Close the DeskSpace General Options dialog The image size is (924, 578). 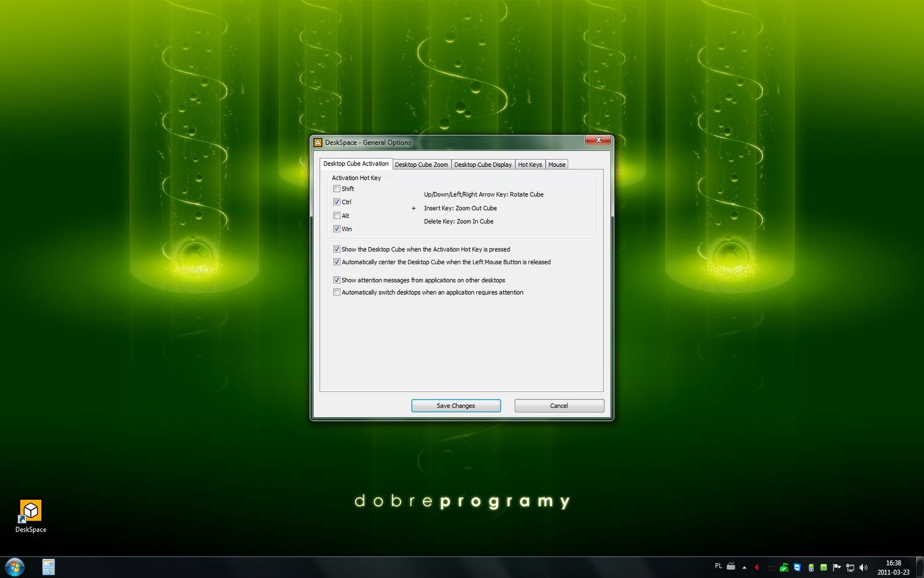598,140
